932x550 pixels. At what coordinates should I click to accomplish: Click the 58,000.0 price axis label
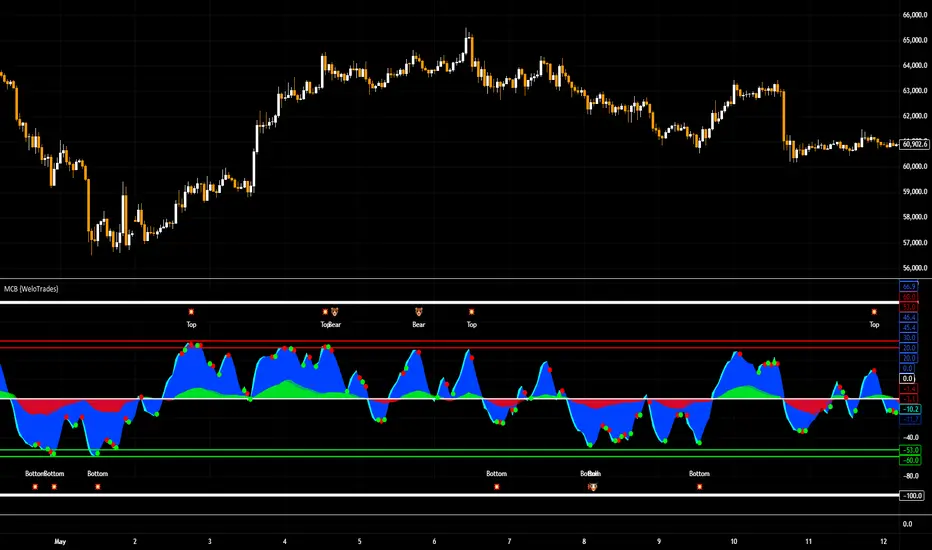click(x=915, y=217)
